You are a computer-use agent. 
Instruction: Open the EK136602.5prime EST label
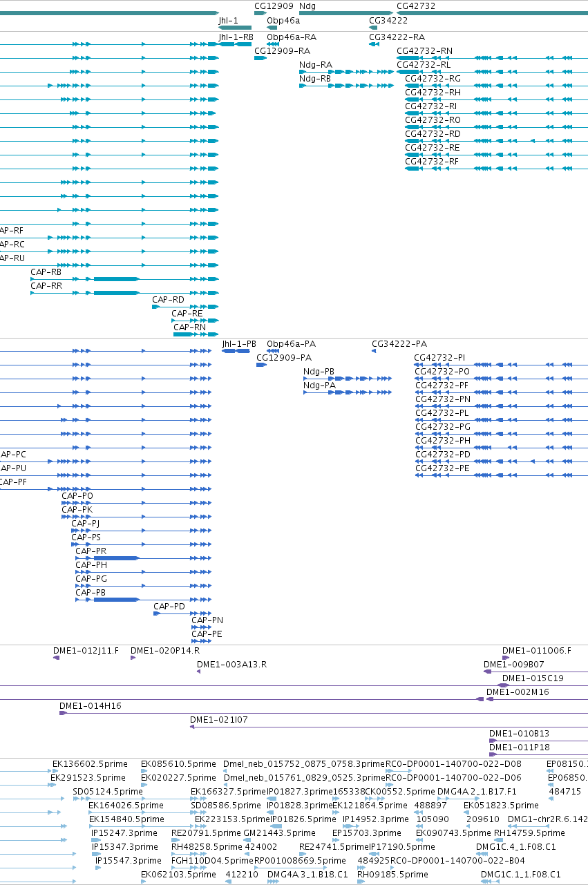click(x=91, y=763)
